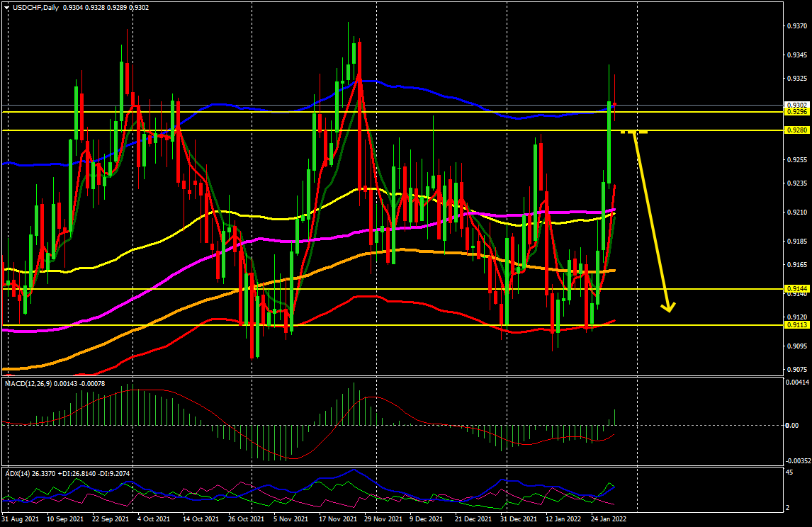Click the 4 Oct 2021 date label
This screenshot has width=812, height=527.
click(x=154, y=518)
